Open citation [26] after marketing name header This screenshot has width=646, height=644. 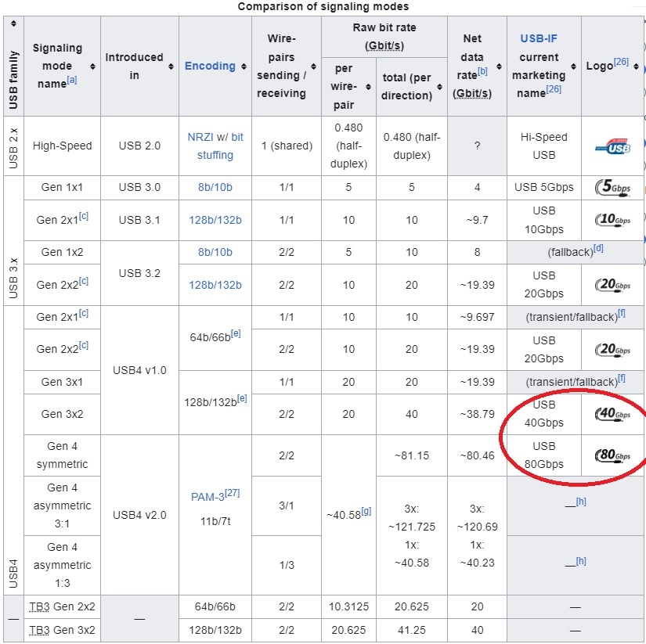(554, 89)
